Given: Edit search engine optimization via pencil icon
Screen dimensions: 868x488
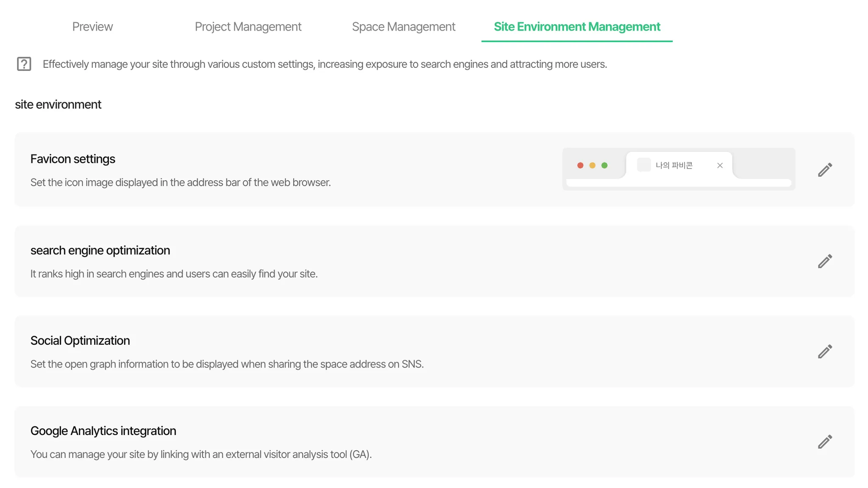Looking at the screenshot, I should pos(825,261).
